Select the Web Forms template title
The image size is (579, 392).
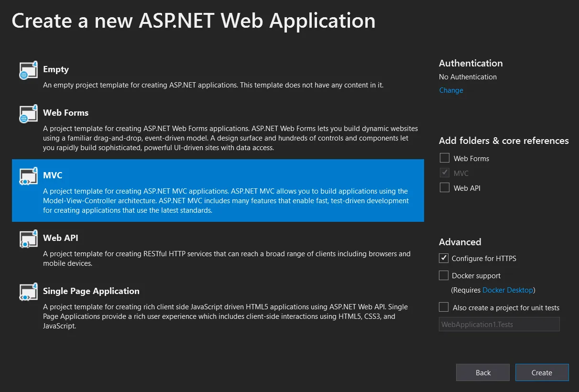[66, 113]
